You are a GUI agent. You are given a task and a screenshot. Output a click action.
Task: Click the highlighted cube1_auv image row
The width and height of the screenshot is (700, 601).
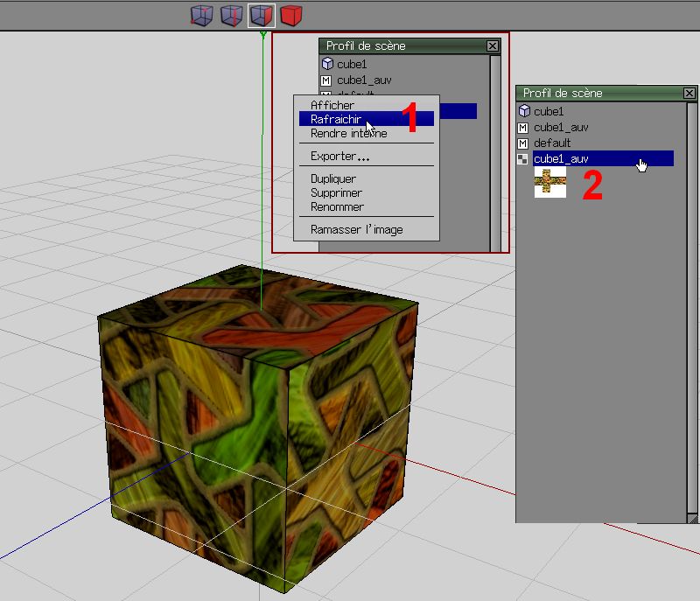[x=603, y=158]
